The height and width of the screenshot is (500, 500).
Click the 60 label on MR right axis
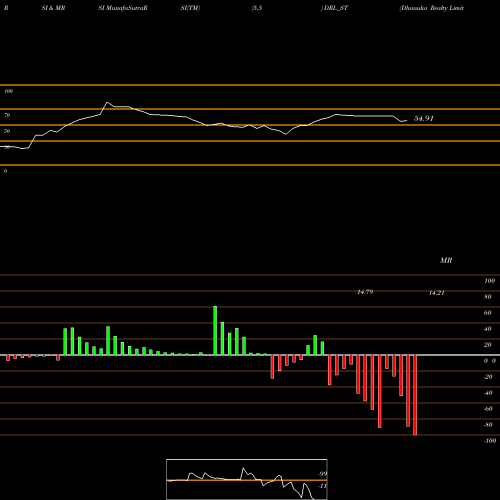(x=488, y=313)
